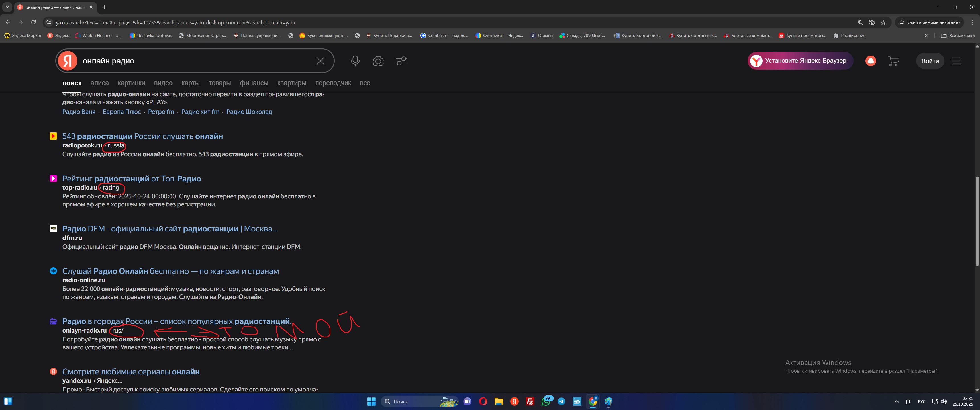Click the Войти login button
Image resolution: width=980 pixels, height=410 pixels.
[x=930, y=61]
